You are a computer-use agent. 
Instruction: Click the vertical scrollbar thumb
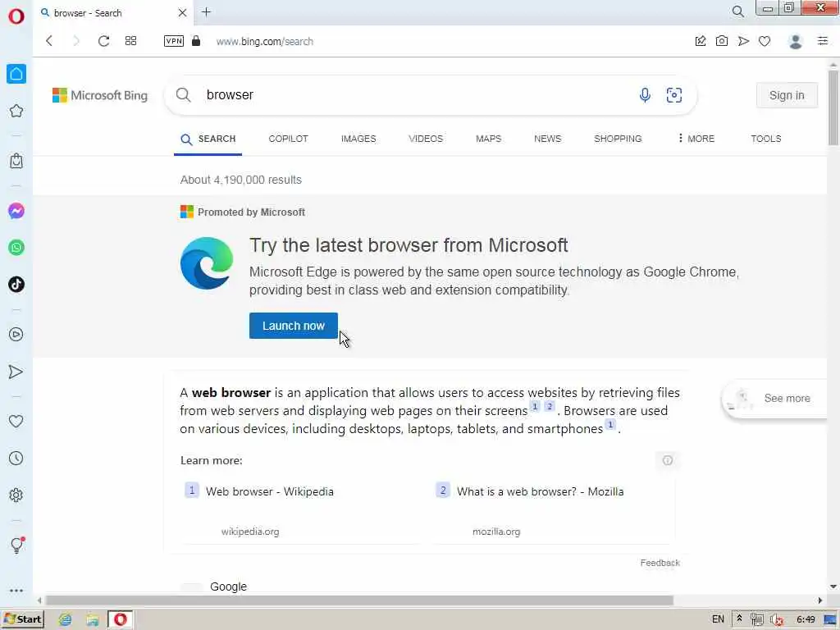(x=833, y=107)
